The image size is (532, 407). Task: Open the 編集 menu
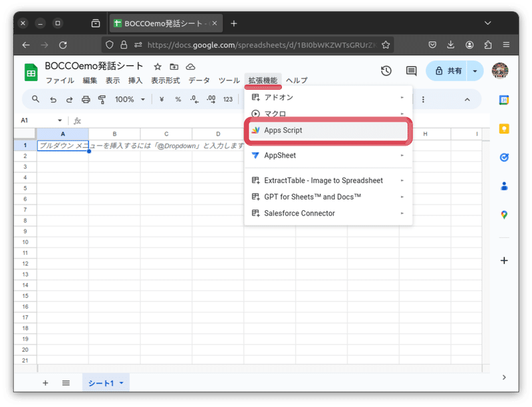(x=90, y=80)
